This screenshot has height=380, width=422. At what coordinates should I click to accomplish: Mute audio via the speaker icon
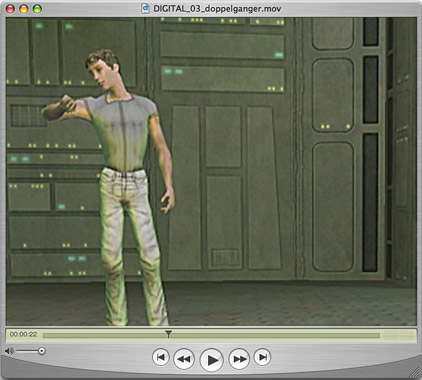9,351
